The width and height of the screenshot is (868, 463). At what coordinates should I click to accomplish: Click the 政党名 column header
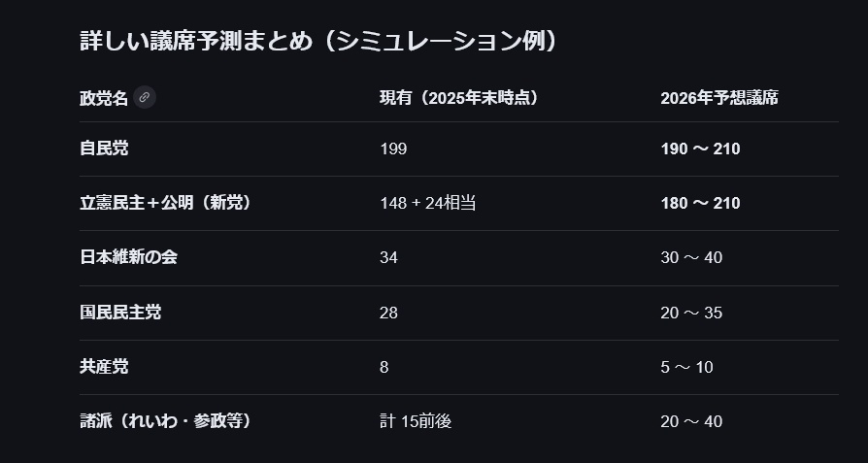pos(104,98)
